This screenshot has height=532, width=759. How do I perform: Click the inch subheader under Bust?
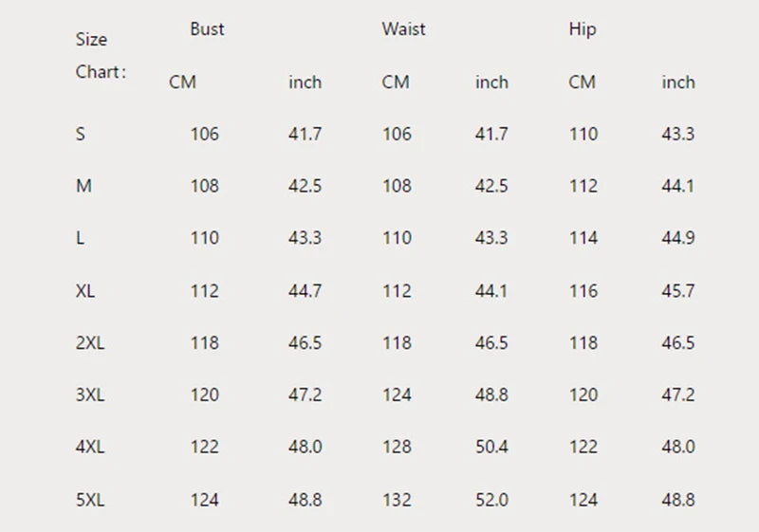(x=305, y=83)
